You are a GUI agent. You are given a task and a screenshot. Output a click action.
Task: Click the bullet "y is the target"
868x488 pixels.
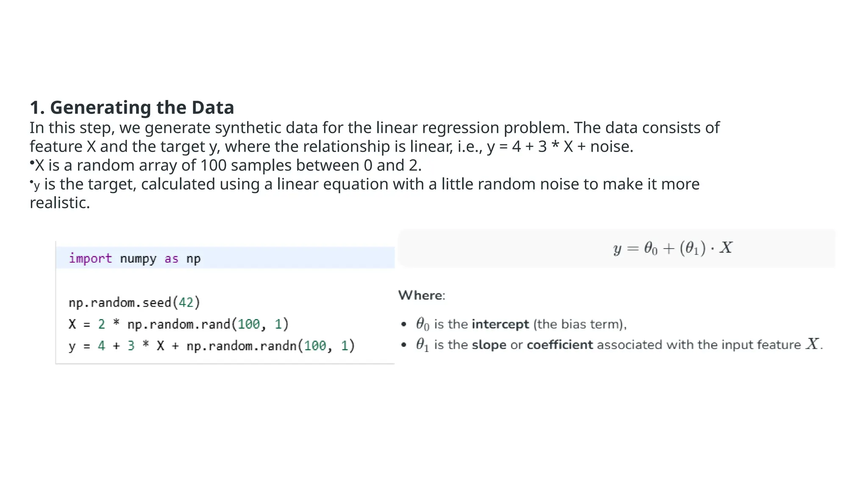(364, 184)
